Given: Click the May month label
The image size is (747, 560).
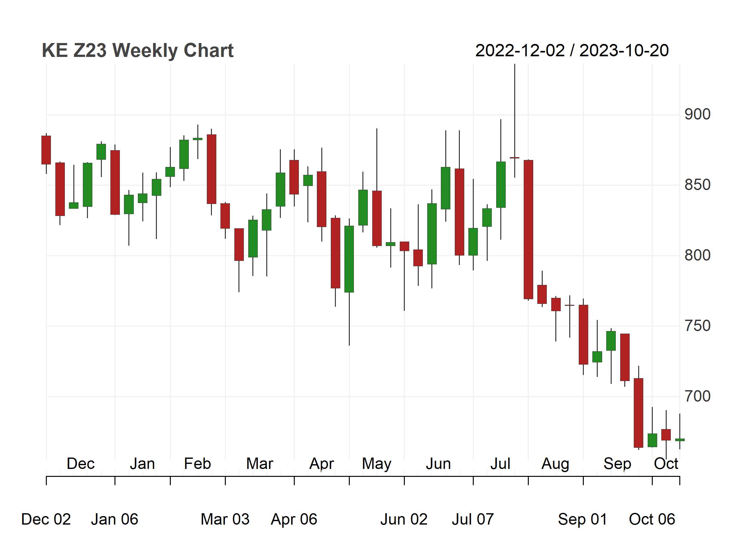Looking at the screenshot, I should tap(377, 464).
